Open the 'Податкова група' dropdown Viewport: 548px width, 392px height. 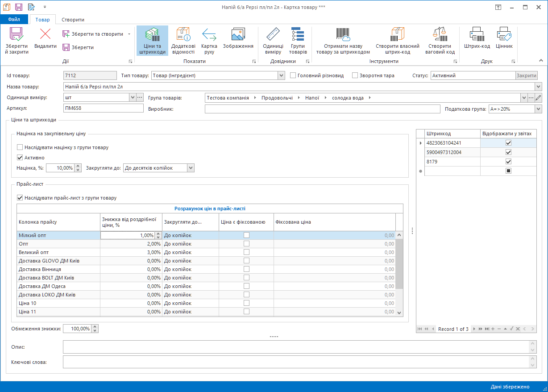[x=538, y=109]
